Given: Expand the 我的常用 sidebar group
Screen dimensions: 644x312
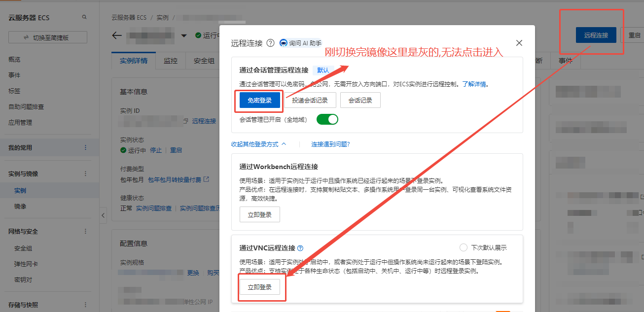Looking at the screenshot, I should pyautogui.click(x=20, y=147).
